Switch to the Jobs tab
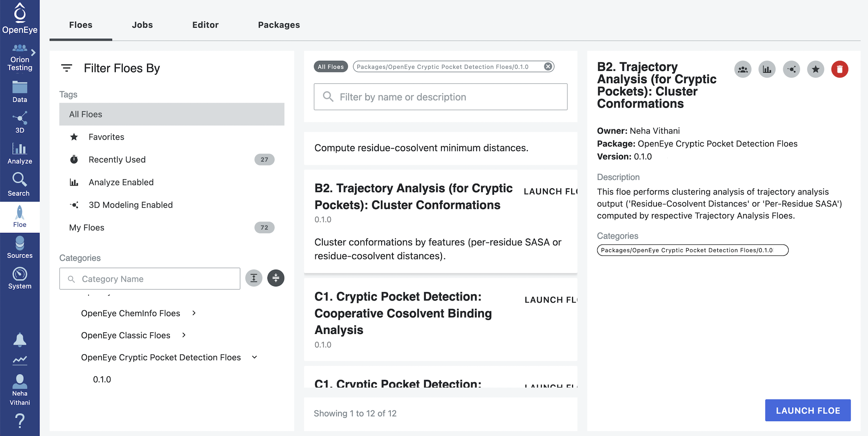 pos(142,24)
